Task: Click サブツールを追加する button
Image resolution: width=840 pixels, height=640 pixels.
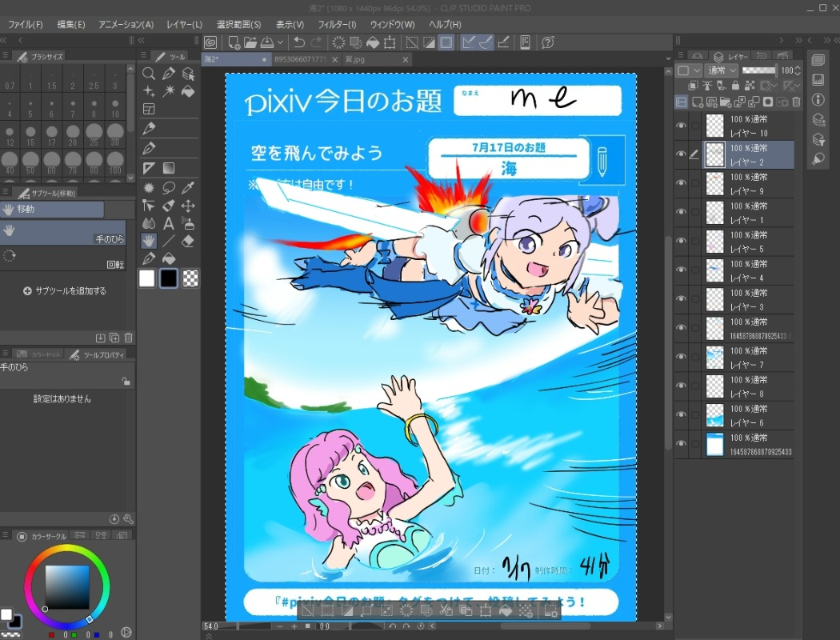Action: click(64, 291)
